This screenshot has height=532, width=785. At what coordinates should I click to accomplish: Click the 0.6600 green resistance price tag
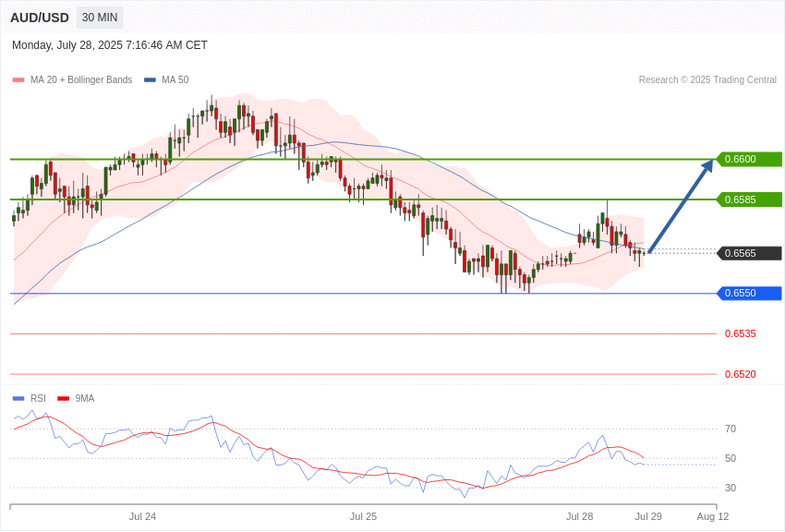[x=750, y=159]
